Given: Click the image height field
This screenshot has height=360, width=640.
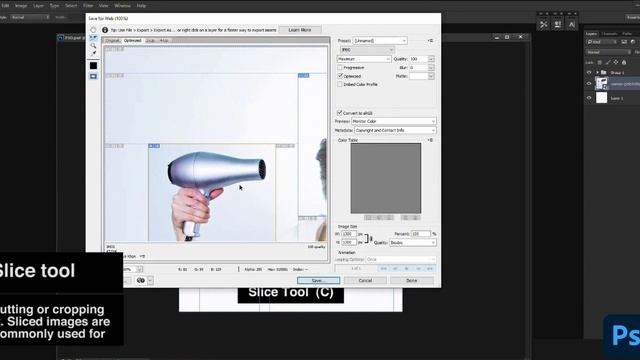Looking at the screenshot, I should 349,242.
